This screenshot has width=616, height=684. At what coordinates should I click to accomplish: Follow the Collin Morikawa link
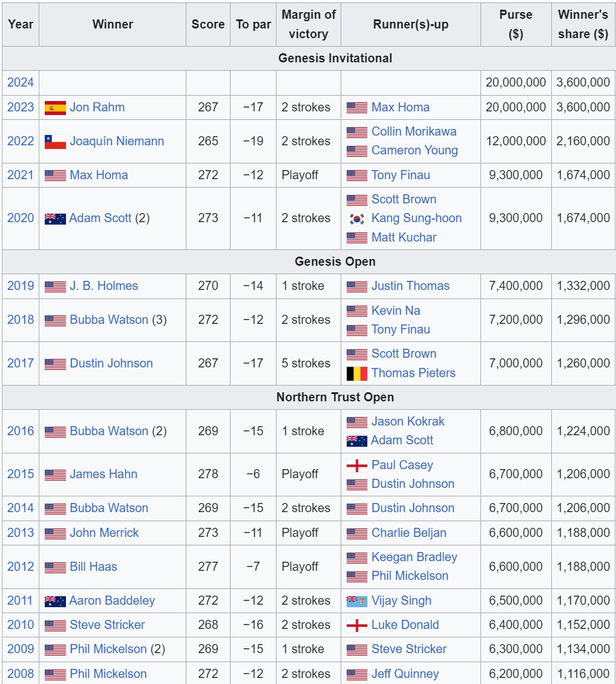(x=414, y=131)
